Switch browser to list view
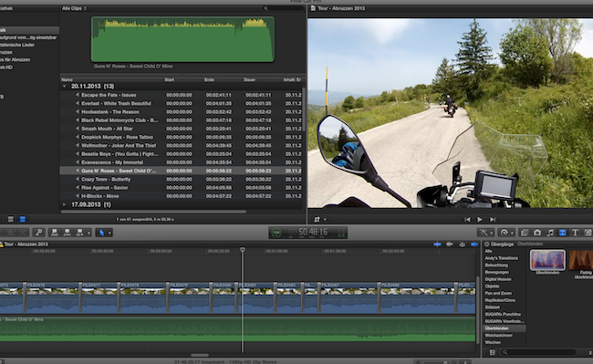Screen dimensions: 593x364 tap(23, 219)
